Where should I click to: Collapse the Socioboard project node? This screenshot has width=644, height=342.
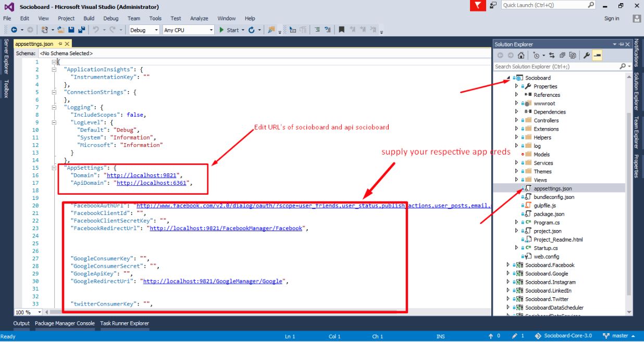tap(509, 78)
